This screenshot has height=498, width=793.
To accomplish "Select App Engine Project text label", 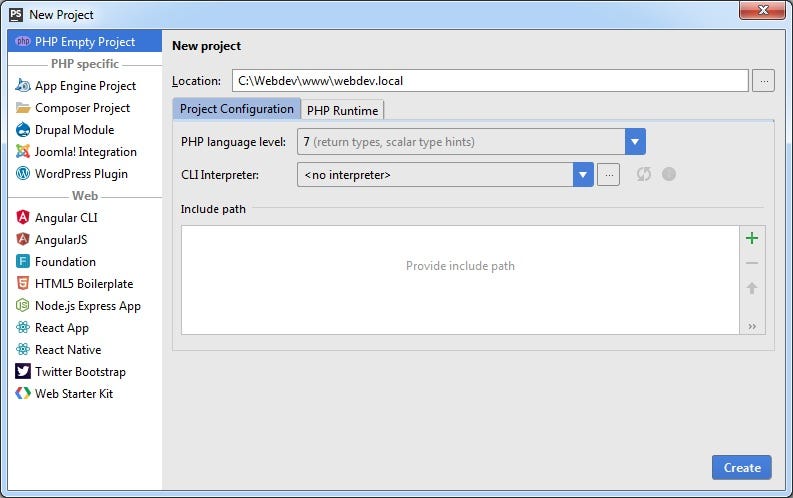I will (x=85, y=86).
